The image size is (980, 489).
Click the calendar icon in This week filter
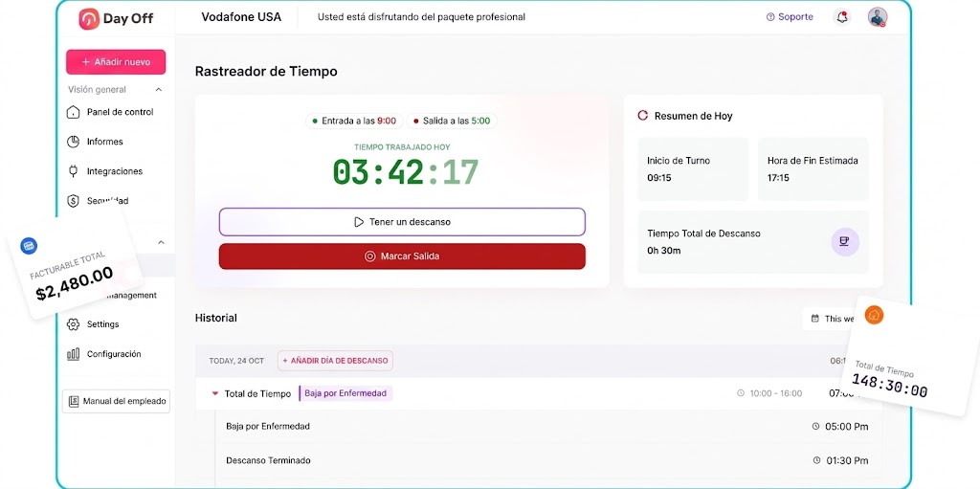(815, 319)
